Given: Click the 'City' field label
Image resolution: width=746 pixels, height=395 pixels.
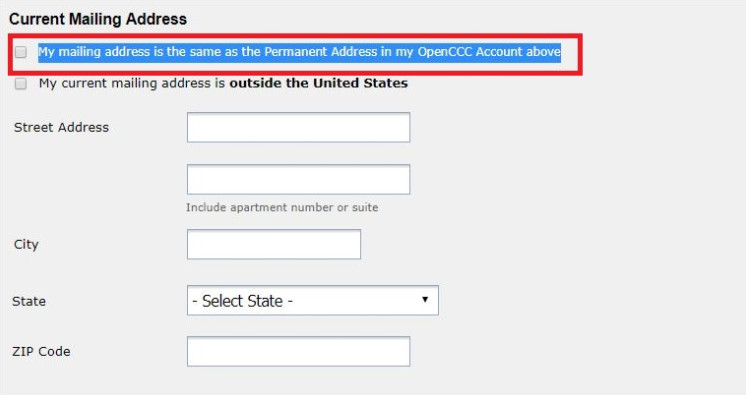Looking at the screenshot, I should pos(26,245).
